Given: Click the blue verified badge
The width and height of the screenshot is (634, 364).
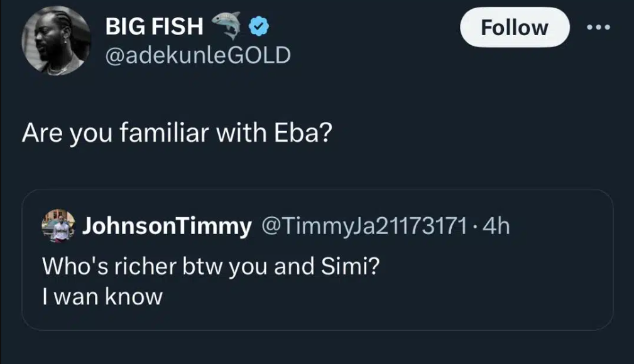Looking at the screenshot, I should 260,26.
